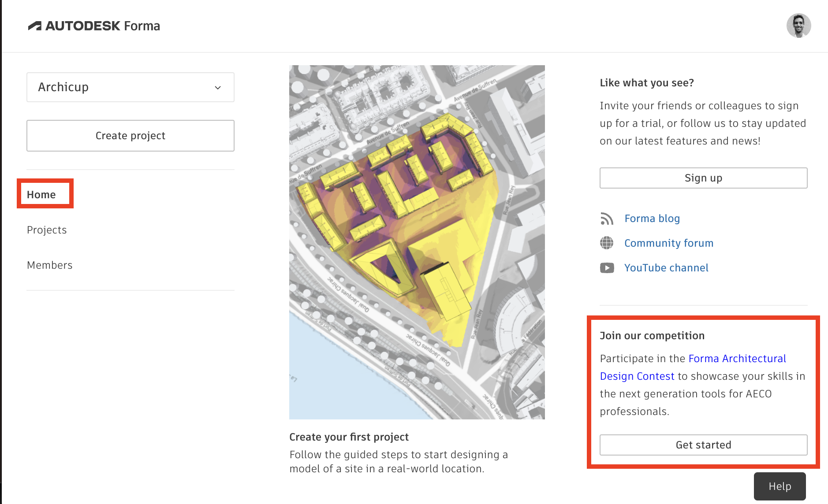Image resolution: width=828 pixels, height=504 pixels.
Task: Open Forma Architectural Design Contest link
Action: 693,367
